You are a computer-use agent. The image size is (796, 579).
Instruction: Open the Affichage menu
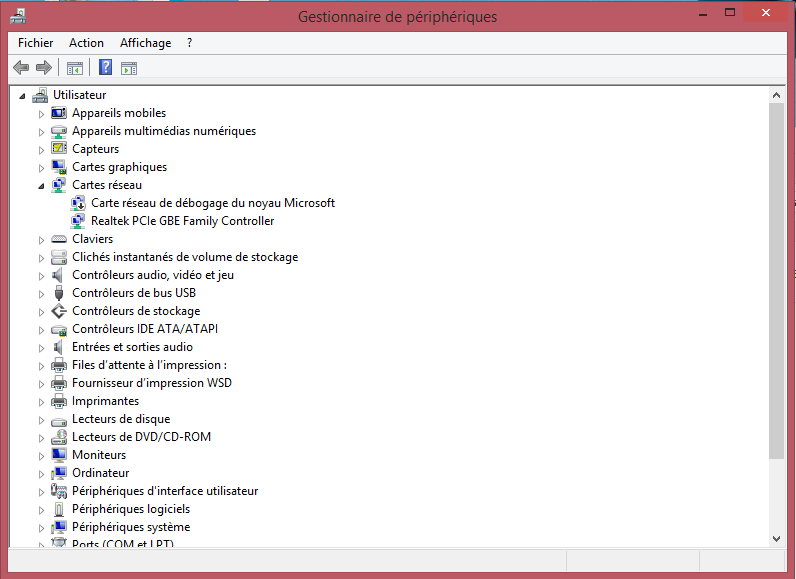point(145,43)
